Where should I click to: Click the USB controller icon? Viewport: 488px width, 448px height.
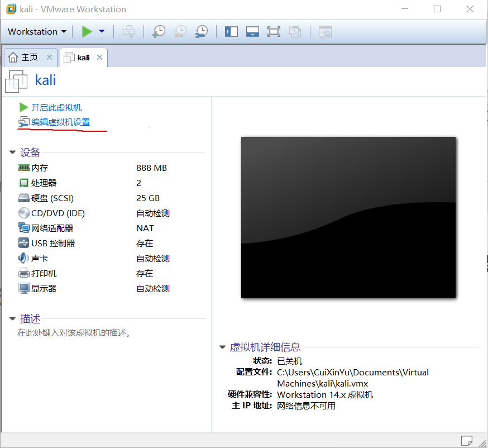(x=23, y=243)
